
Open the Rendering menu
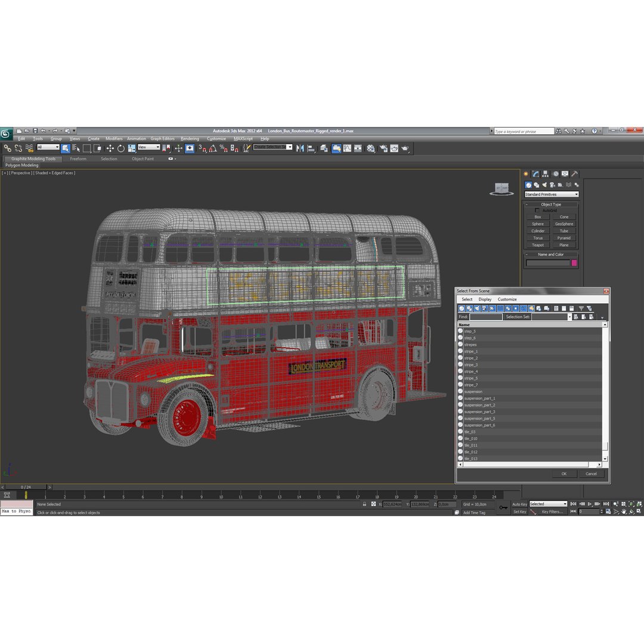[190, 139]
